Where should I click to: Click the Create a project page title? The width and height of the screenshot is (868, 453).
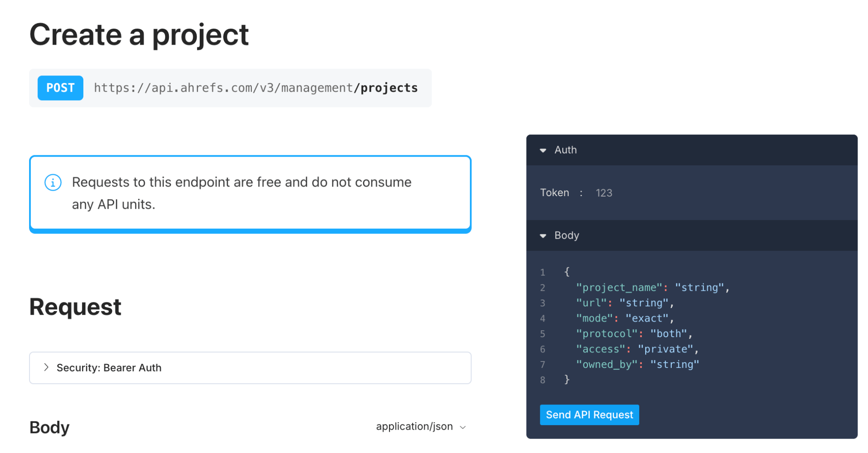click(139, 35)
